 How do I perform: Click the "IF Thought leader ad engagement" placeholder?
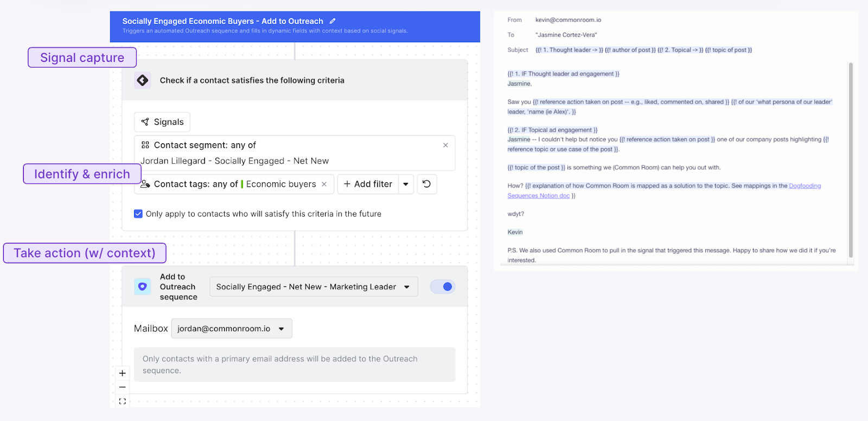(x=563, y=74)
